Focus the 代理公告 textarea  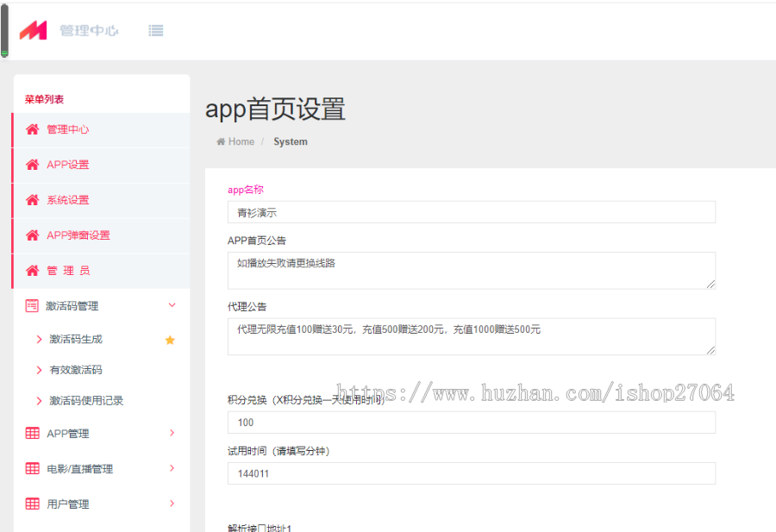point(471,336)
